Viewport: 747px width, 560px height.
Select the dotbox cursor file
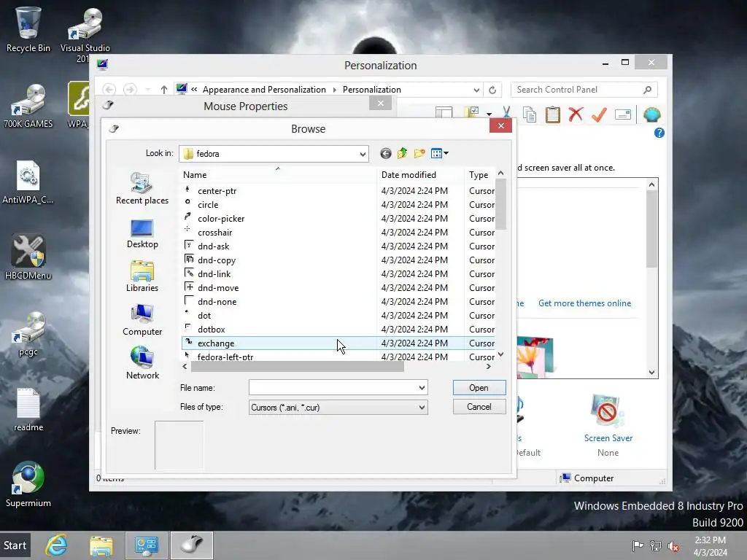[x=211, y=329]
